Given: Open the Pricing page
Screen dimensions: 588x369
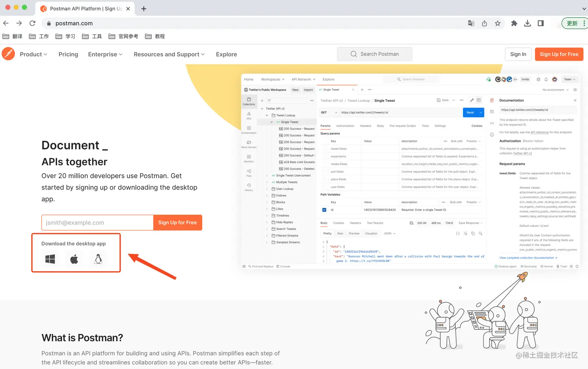Looking at the screenshot, I should (68, 54).
